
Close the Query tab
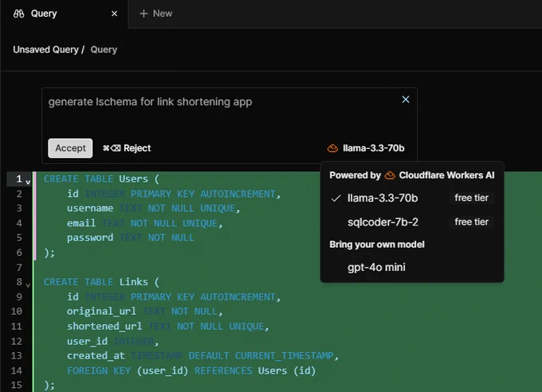[115, 14]
